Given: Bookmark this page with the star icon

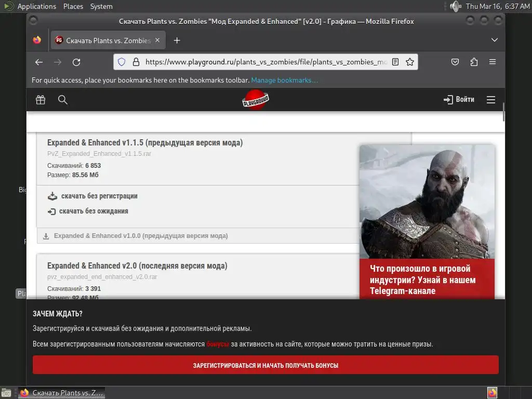Looking at the screenshot, I should pyautogui.click(x=410, y=62).
